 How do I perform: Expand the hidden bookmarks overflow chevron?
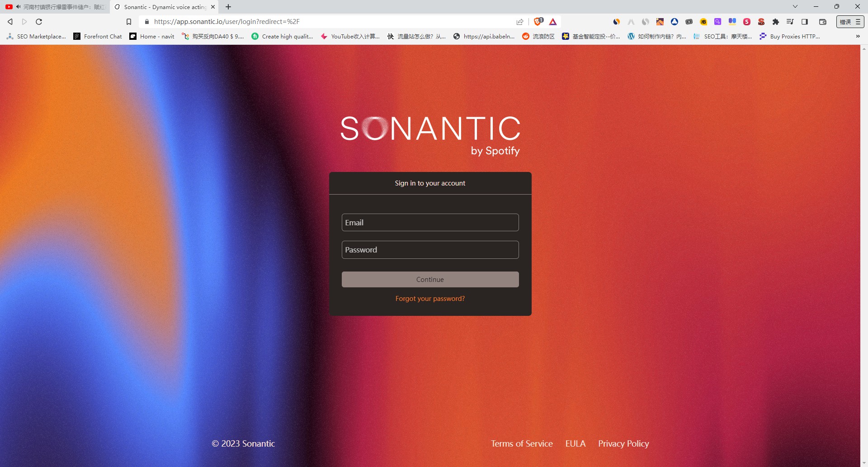(x=857, y=36)
